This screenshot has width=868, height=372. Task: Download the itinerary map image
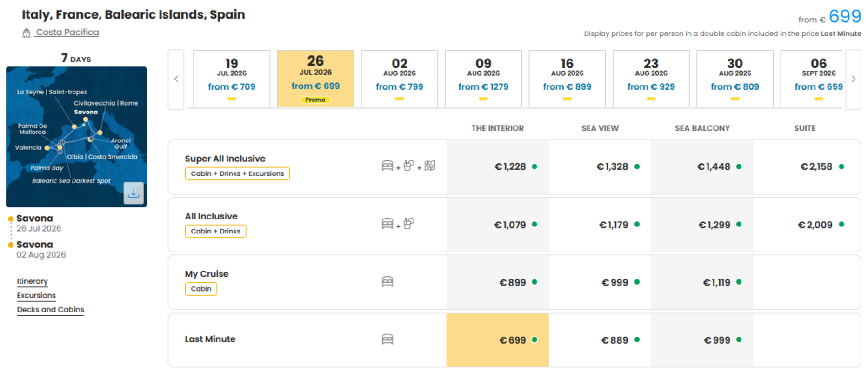coord(134,193)
